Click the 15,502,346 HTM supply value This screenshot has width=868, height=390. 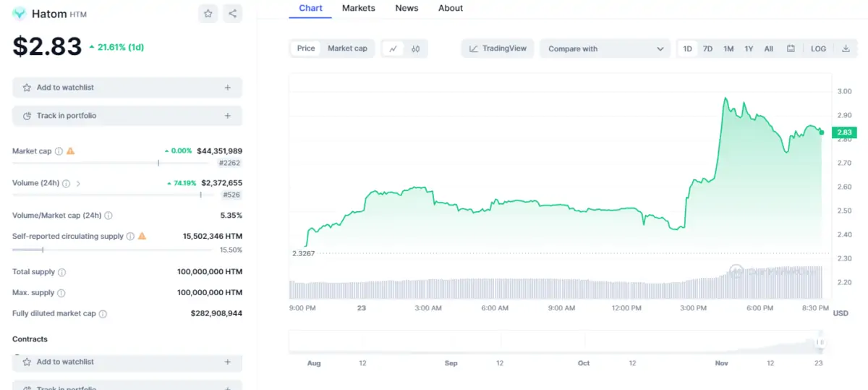coord(213,236)
